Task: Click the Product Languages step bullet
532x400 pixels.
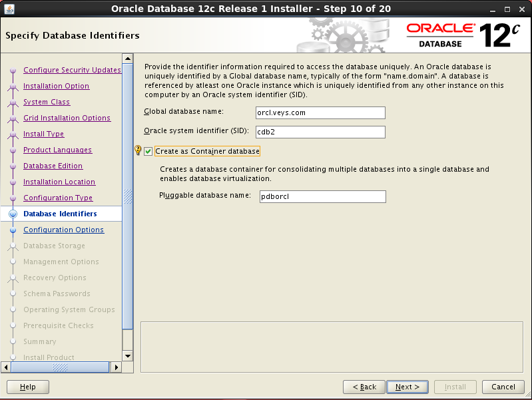Action: (13, 150)
